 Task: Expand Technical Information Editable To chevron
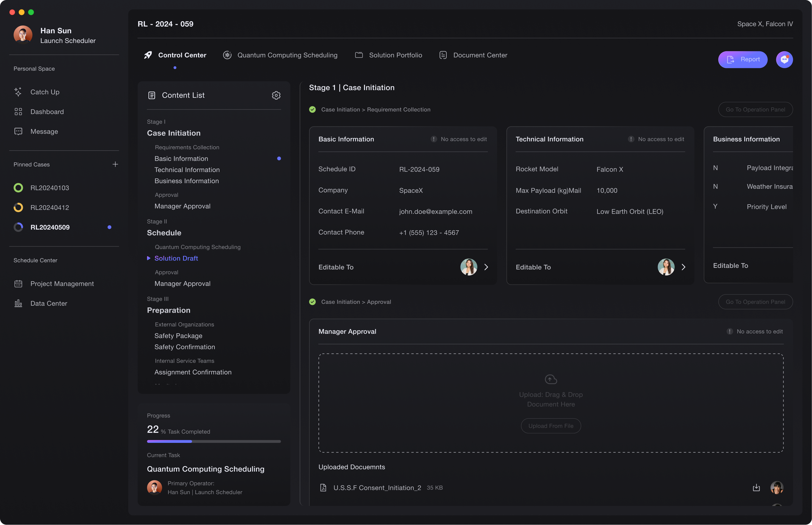pyautogui.click(x=683, y=267)
